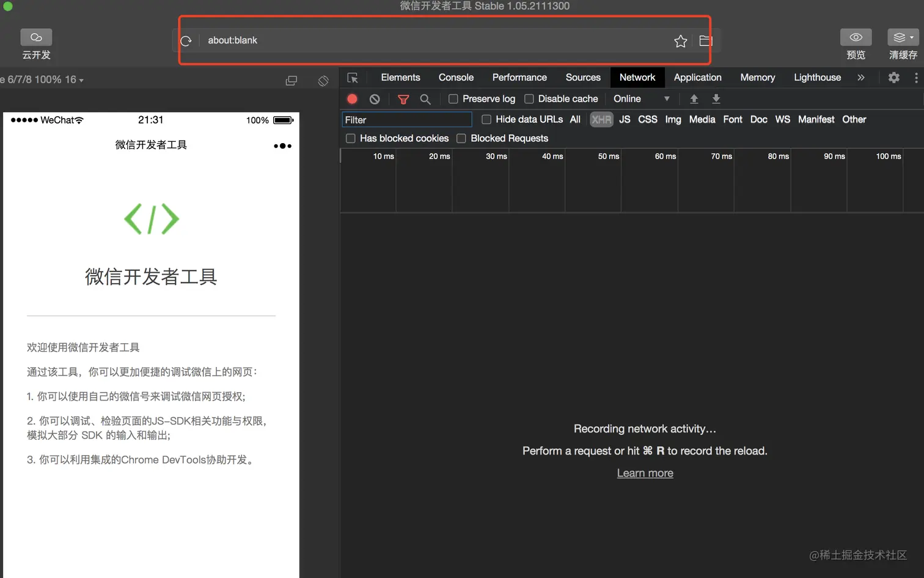The width and height of the screenshot is (924, 578).
Task: Filter requests by Manifest type
Action: tap(816, 119)
